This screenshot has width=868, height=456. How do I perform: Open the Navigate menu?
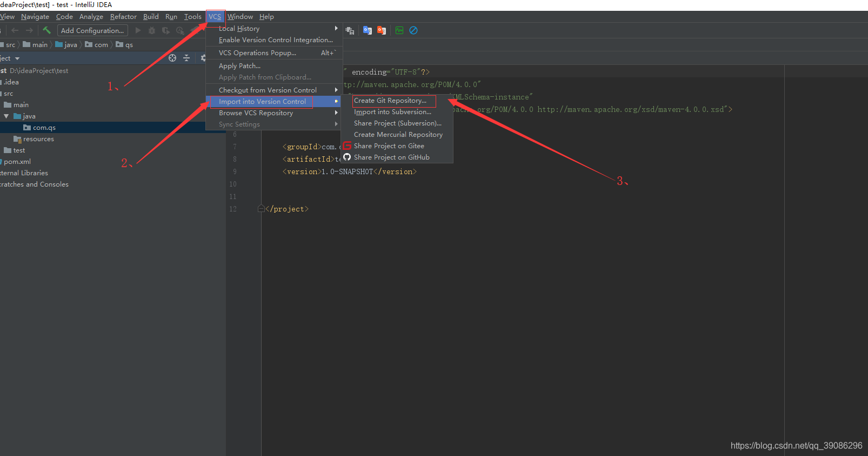(35, 17)
